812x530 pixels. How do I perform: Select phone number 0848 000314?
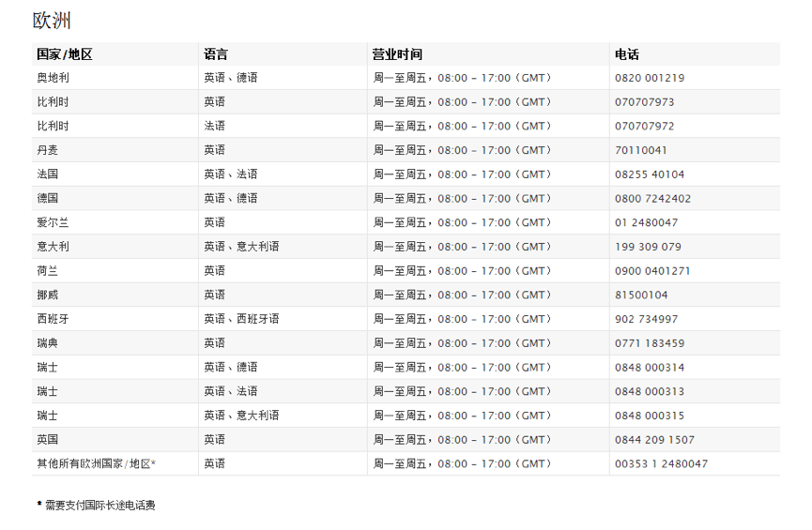click(650, 368)
